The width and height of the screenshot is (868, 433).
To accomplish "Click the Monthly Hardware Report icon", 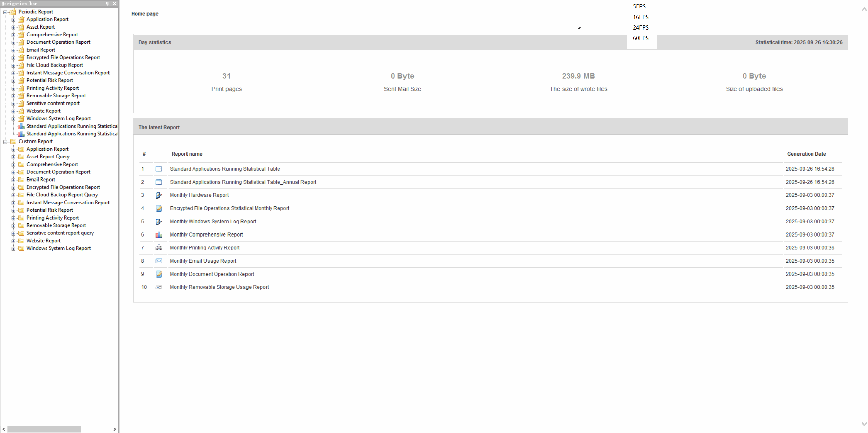I will pos(159,195).
